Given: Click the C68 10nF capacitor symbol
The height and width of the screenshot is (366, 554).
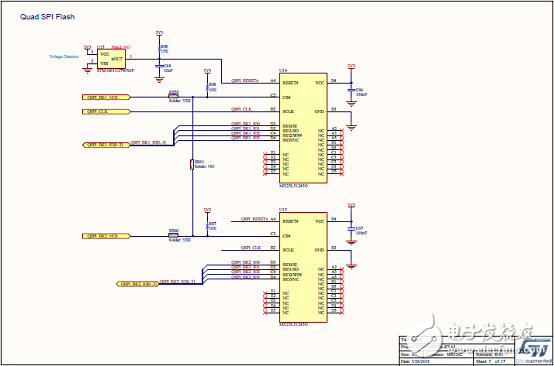Looking at the screenshot, I should pyautogui.click(x=159, y=66).
